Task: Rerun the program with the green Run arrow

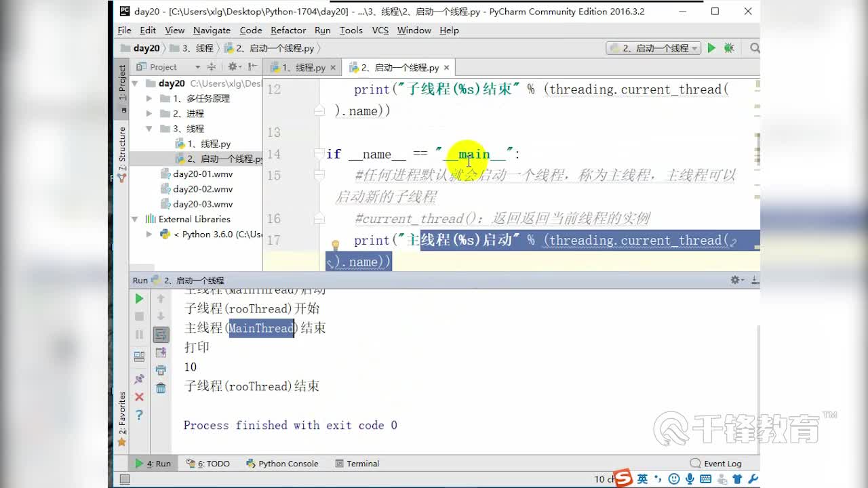Action: pos(139,298)
